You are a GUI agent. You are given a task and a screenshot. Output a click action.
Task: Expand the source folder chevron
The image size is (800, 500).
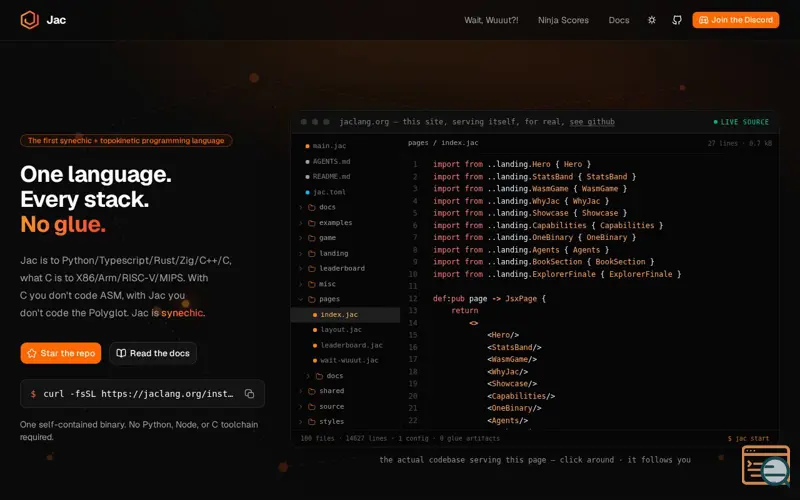[301, 407]
